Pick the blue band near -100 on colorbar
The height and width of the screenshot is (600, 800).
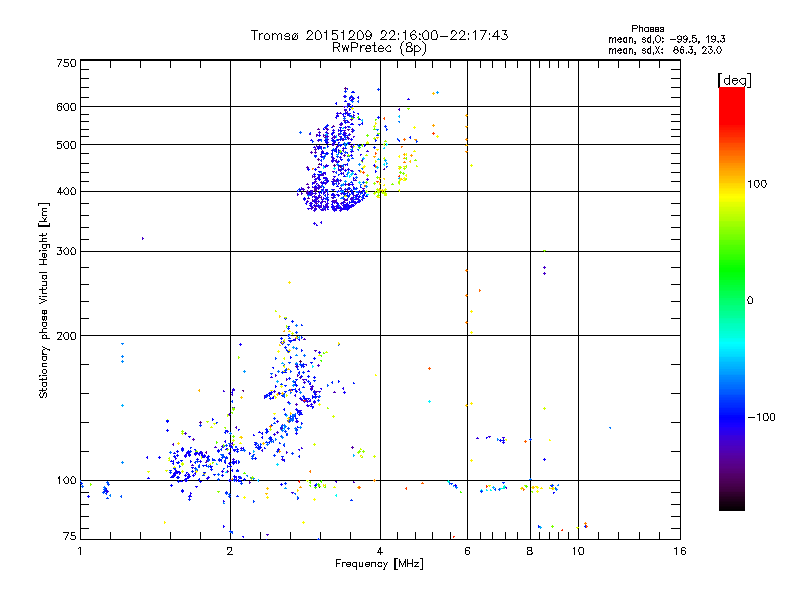click(732, 417)
